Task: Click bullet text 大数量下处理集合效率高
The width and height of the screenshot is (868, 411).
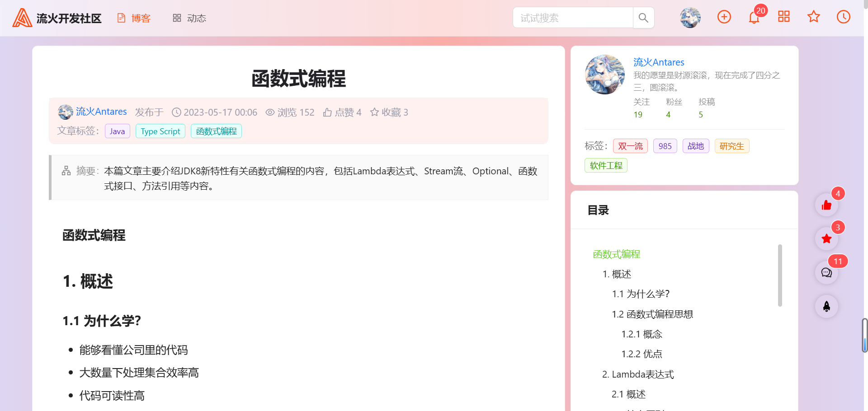Action: click(x=139, y=373)
